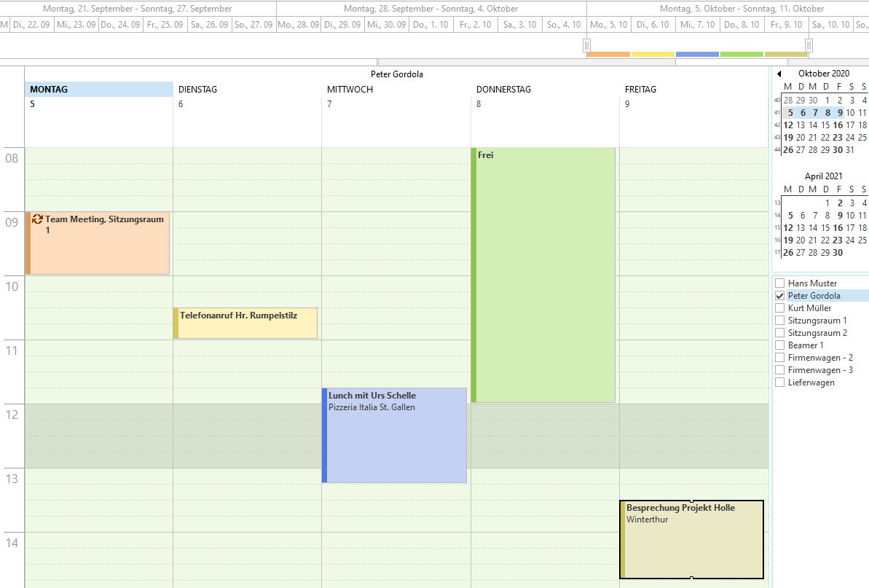Click the green bar in the timeline overview
This screenshot has width=869, height=588.
point(742,52)
